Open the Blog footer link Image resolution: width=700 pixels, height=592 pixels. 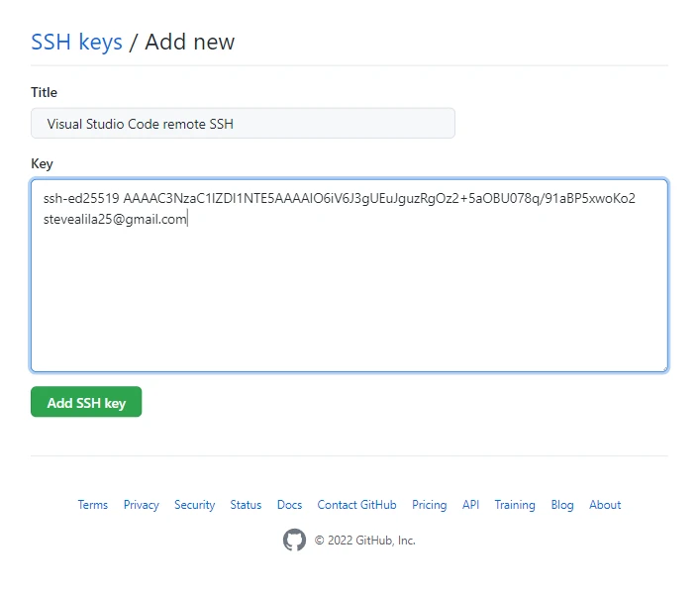tap(562, 505)
